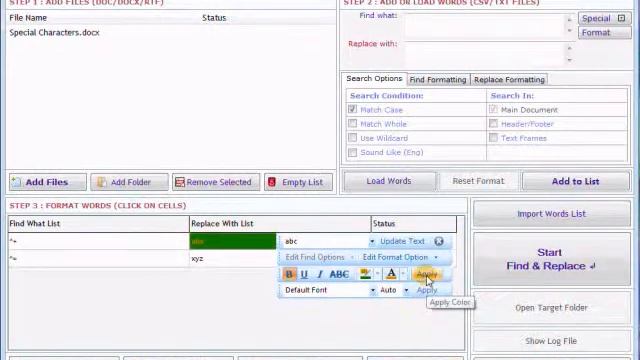The height and width of the screenshot is (360, 640).
Task: Enable Header/Footer search checkbox
Action: 493,124
